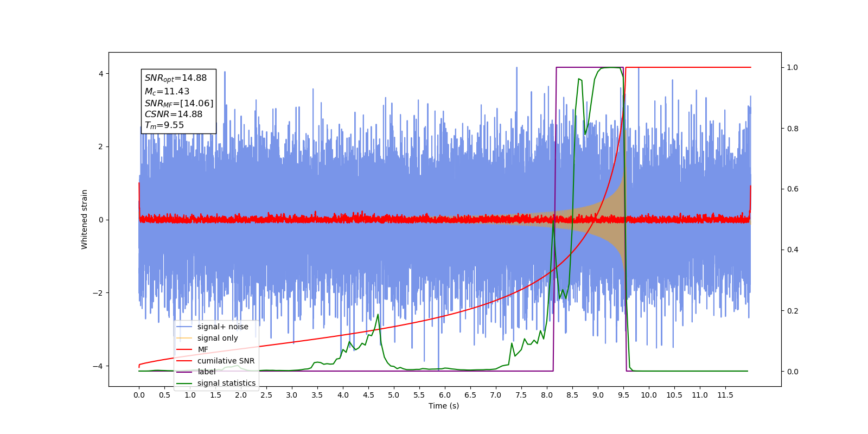Click the 'Time (s)' x-axis label
Screen dimensions: 868x434
pos(444,406)
